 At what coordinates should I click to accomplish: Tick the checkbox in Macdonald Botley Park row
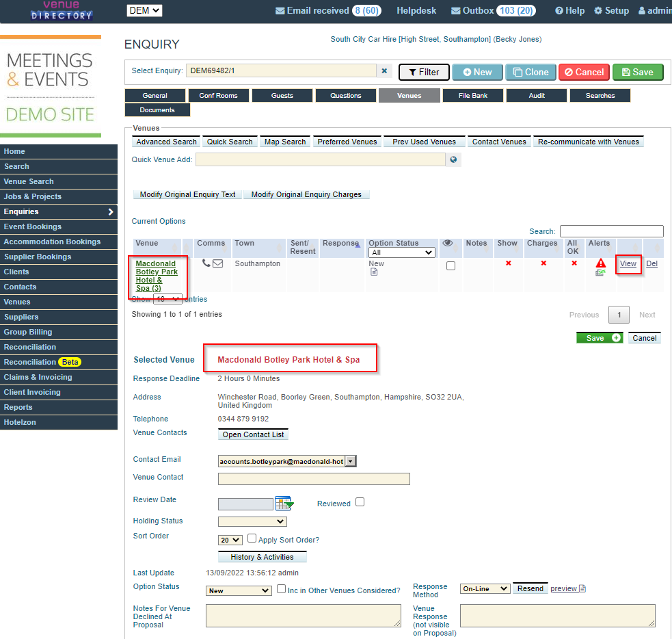tap(451, 266)
